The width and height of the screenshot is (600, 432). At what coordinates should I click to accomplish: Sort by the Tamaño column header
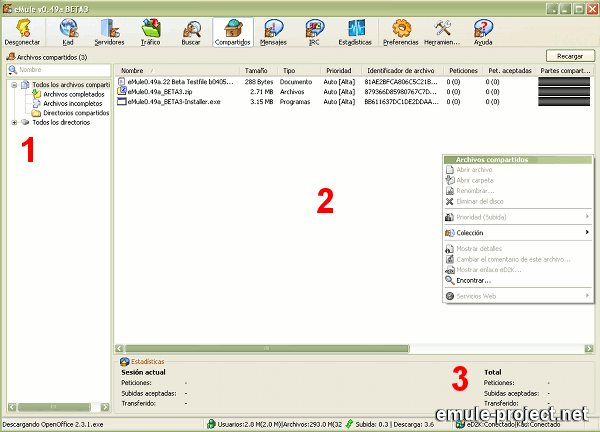259,70
